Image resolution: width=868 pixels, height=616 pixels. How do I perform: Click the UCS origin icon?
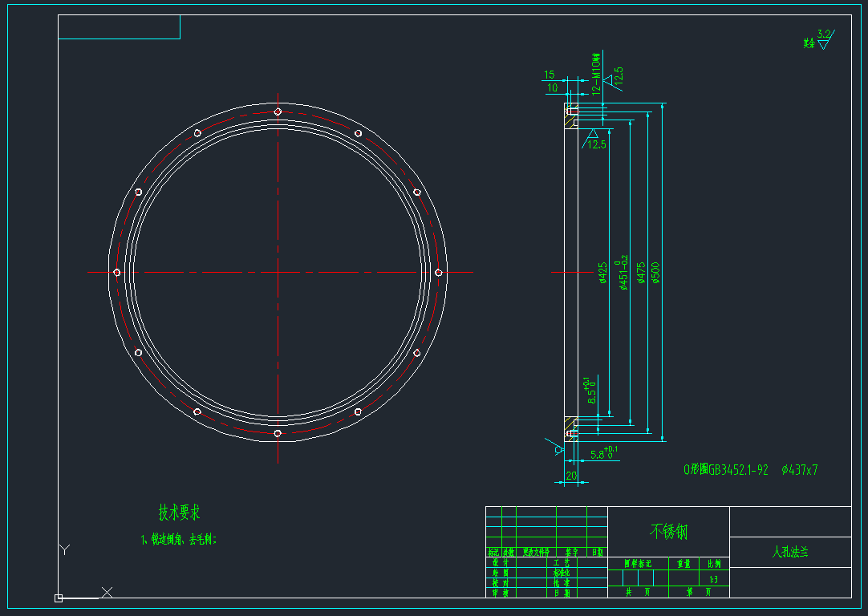click(x=59, y=598)
